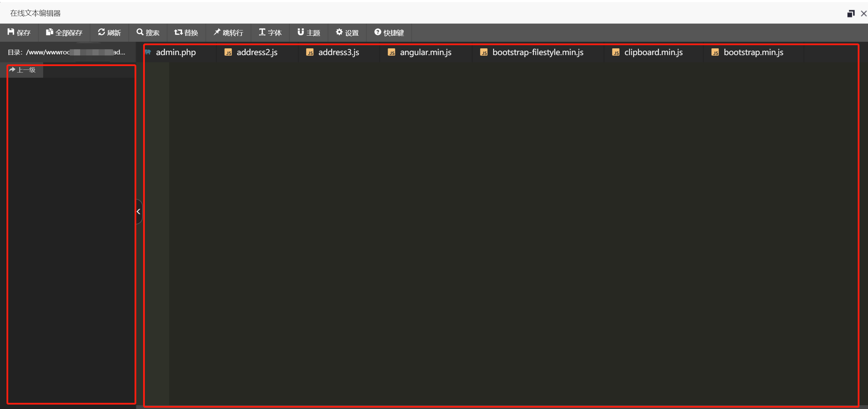Click Jump to line (跳转行) pin icon

point(217,32)
